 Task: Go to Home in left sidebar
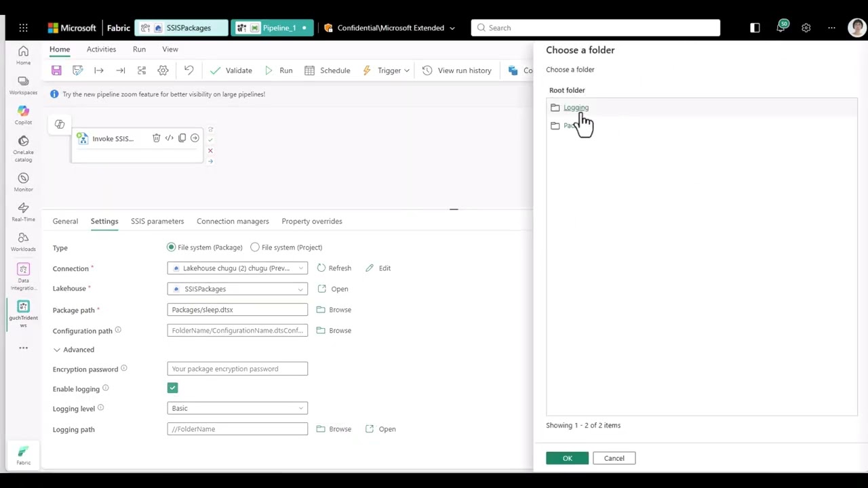click(x=23, y=56)
